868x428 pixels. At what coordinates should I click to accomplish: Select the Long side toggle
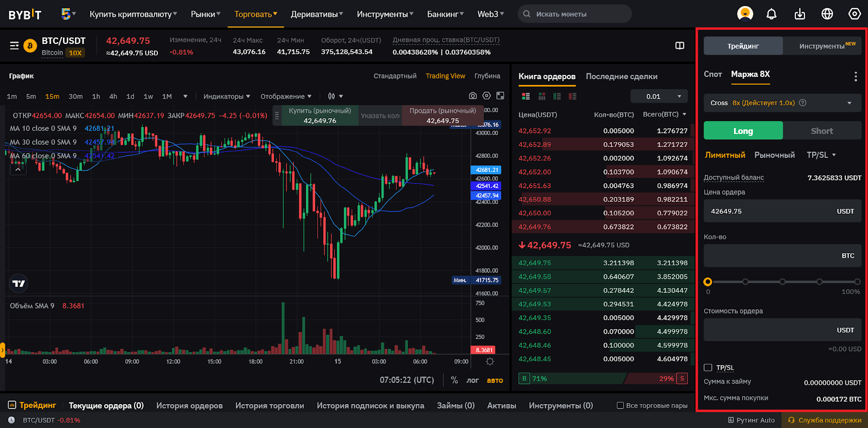pos(743,131)
